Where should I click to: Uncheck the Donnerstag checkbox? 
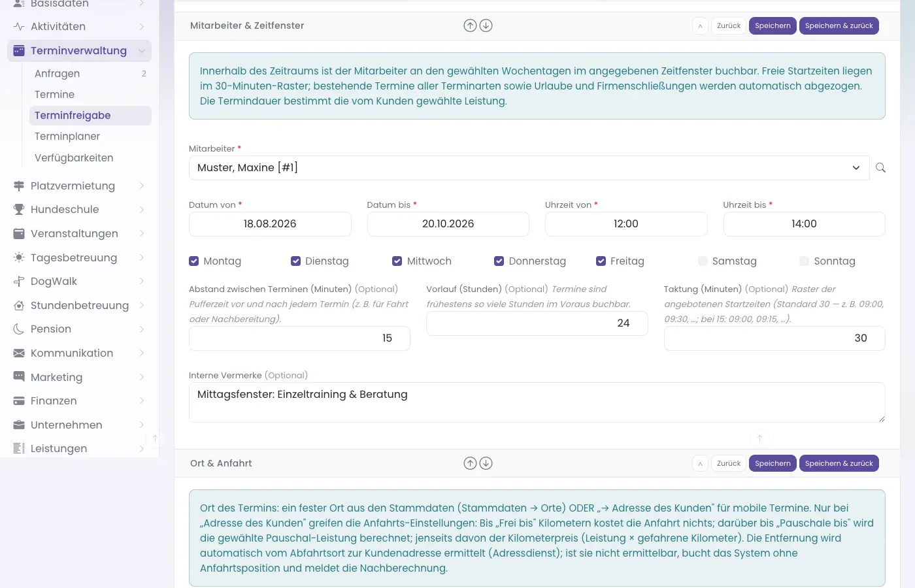point(499,261)
